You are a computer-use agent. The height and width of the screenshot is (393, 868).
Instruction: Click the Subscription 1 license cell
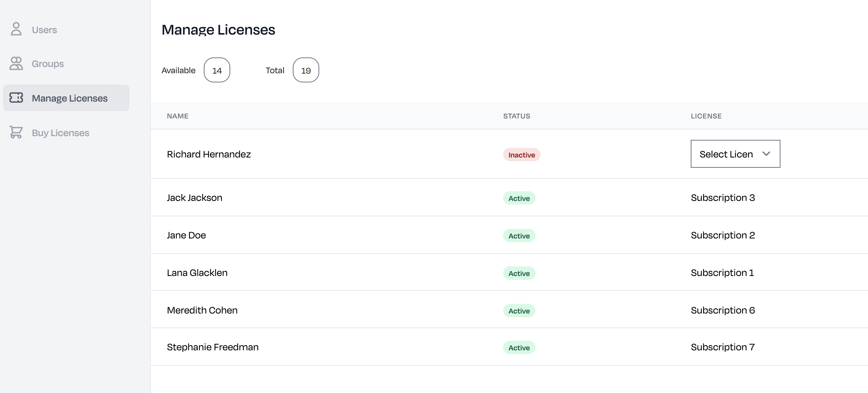coord(722,273)
